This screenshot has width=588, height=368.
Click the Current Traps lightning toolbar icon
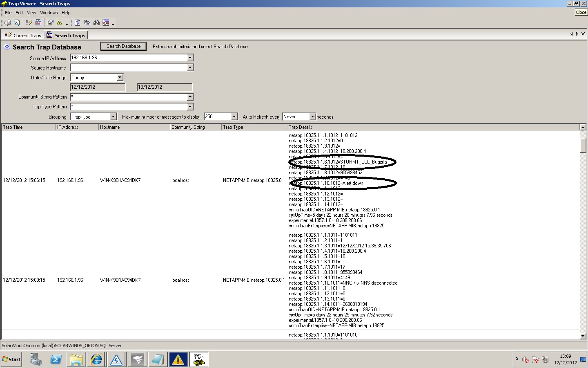pyautogui.click(x=29, y=22)
